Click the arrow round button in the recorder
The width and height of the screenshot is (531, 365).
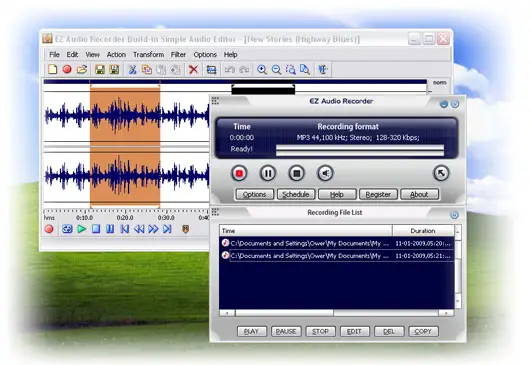tap(441, 173)
